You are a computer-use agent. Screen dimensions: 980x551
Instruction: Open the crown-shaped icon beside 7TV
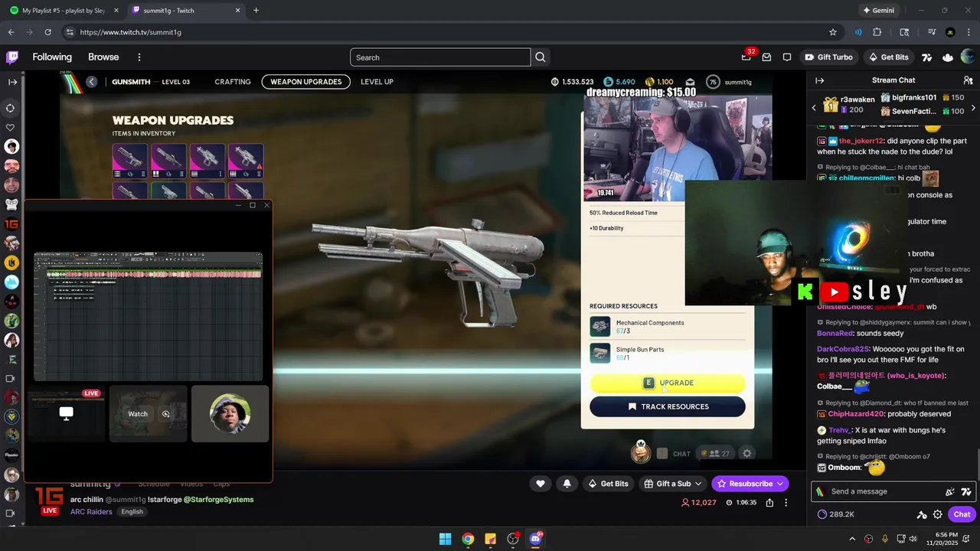click(x=948, y=57)
